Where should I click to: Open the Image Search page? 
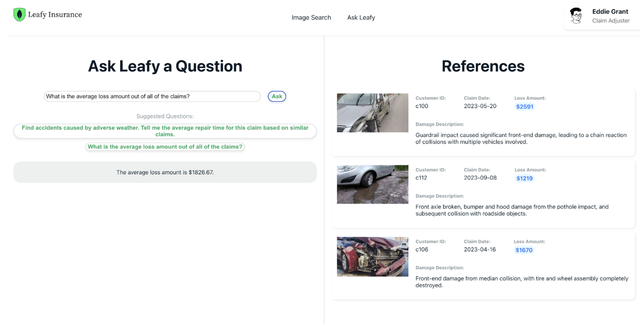pyautogui.click(x=311, y=17)
